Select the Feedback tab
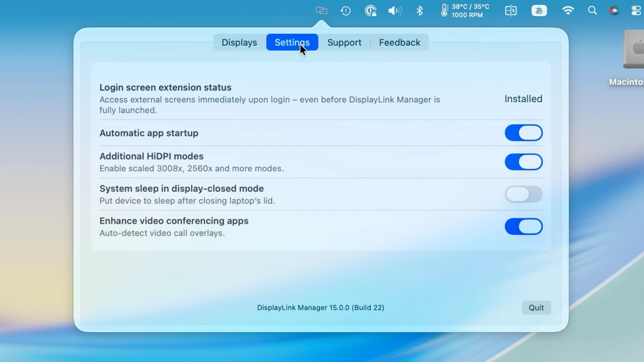The width and height of the screenshot is (644, 362). pos(399,42)
